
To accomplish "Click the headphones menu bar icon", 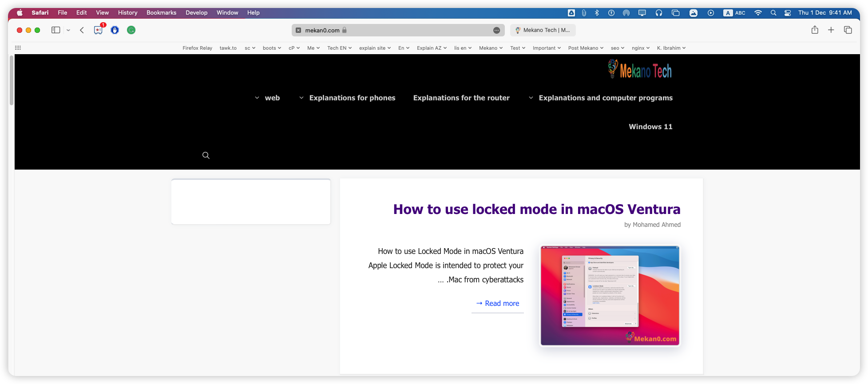I will click(659, 13).
